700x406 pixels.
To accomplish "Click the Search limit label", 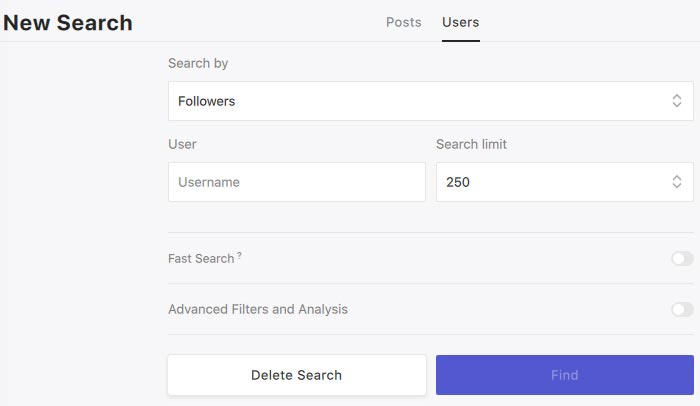I will point(471,144).
